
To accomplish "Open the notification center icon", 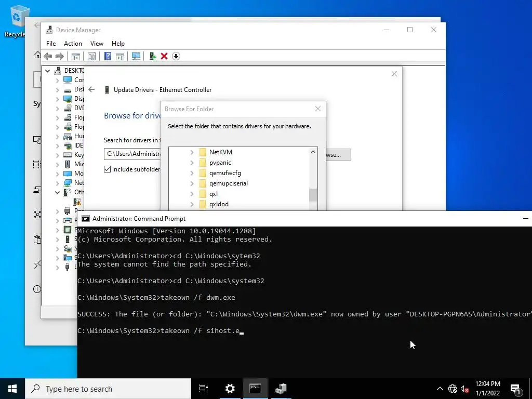I will coord(516,389).
